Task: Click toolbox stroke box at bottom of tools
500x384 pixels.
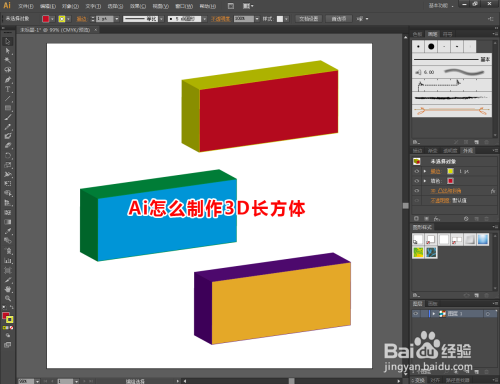Action: [x=10, y=320]
